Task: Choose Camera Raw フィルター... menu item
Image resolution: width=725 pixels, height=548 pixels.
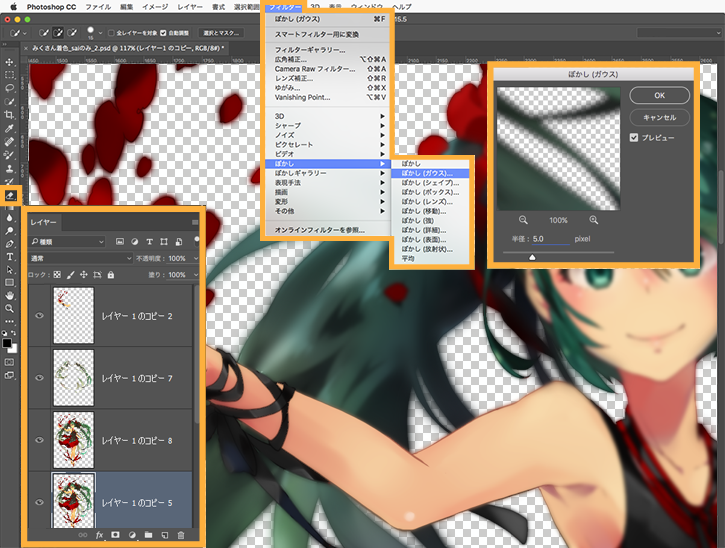Action: point(327,69)
